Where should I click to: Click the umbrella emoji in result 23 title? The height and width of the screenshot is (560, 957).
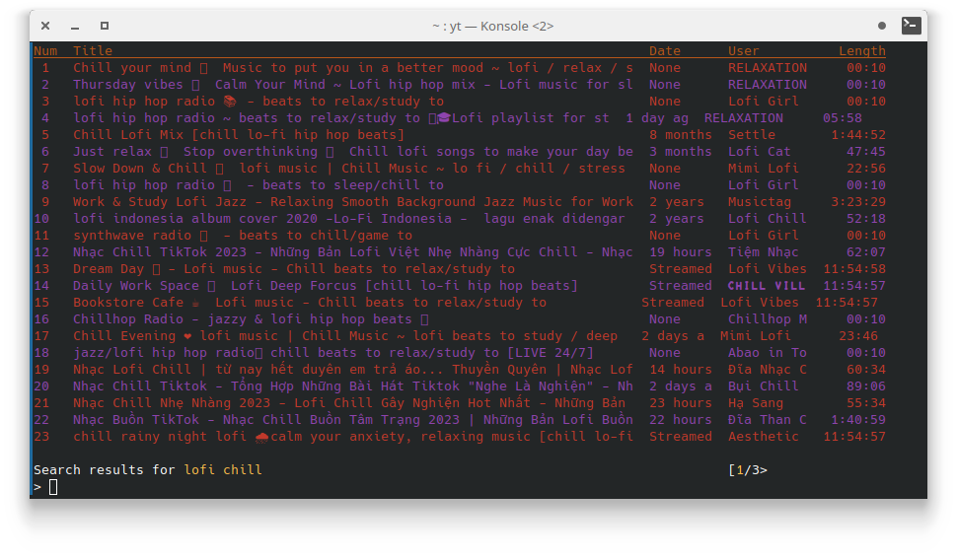click(x=261, y=437)
